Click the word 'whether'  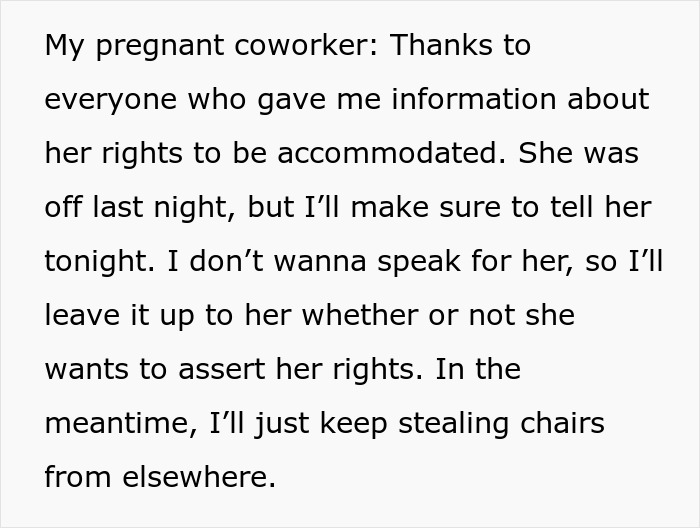click(x=360, y=315)
